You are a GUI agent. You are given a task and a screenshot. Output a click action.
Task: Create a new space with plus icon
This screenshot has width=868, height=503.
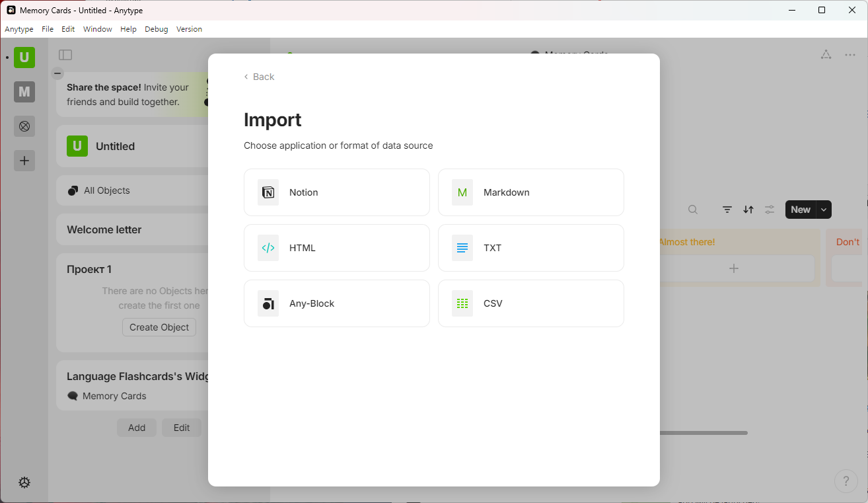pos(24,161)
